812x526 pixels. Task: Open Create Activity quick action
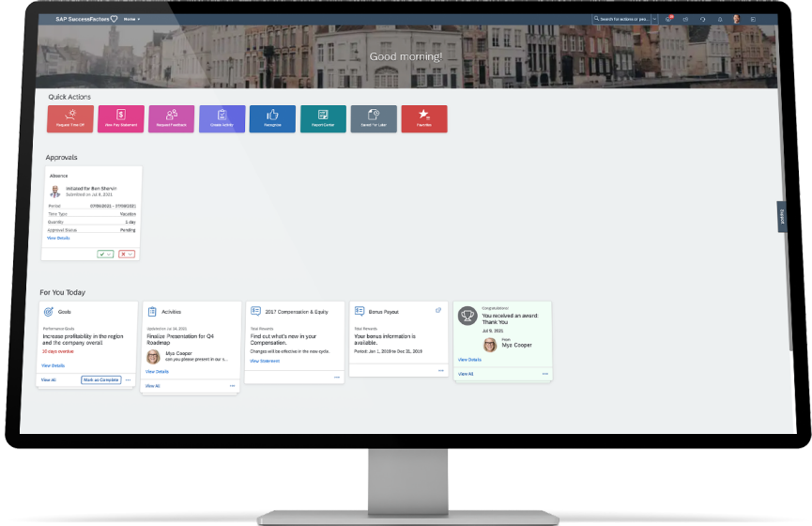[222, 118]
